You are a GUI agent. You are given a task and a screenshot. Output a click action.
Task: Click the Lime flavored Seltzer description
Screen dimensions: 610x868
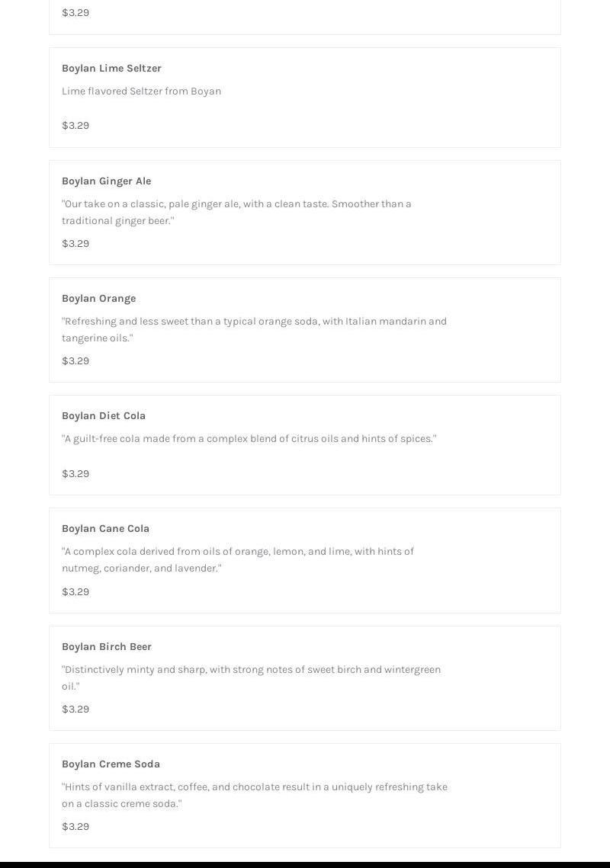click(x=141, y=91)
